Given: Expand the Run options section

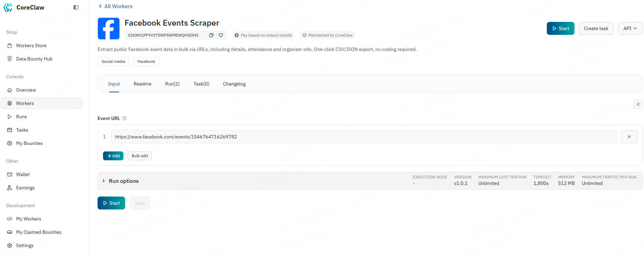Looking at the screenshot, I should [104, 181].
